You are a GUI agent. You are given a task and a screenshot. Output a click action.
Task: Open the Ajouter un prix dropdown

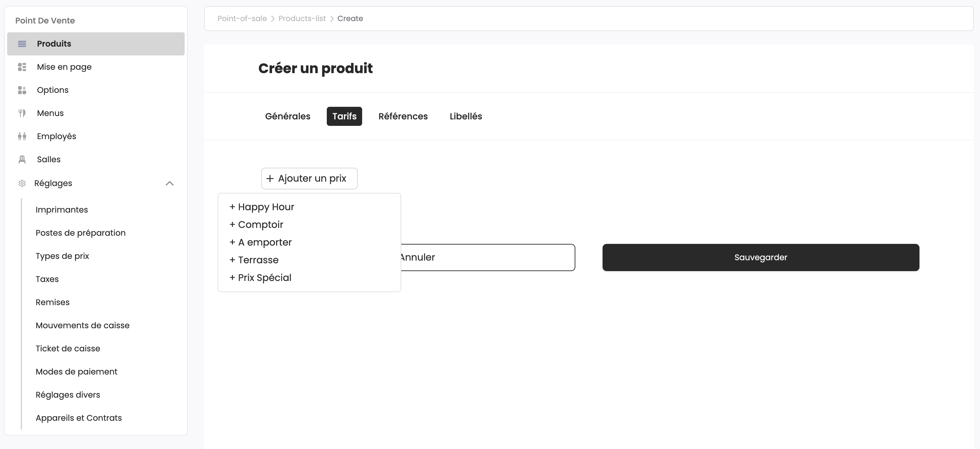[309, 179]
